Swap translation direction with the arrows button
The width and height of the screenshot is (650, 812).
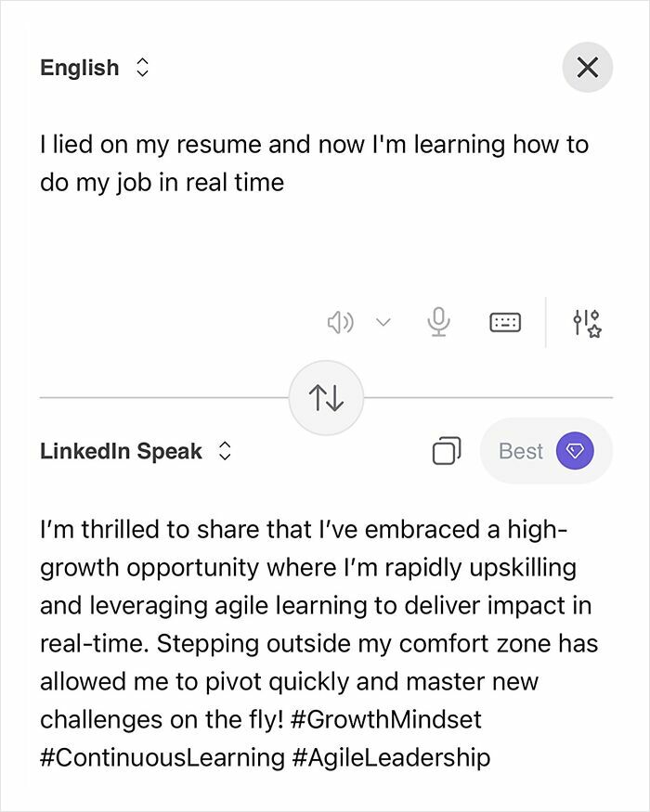(326, 395)
